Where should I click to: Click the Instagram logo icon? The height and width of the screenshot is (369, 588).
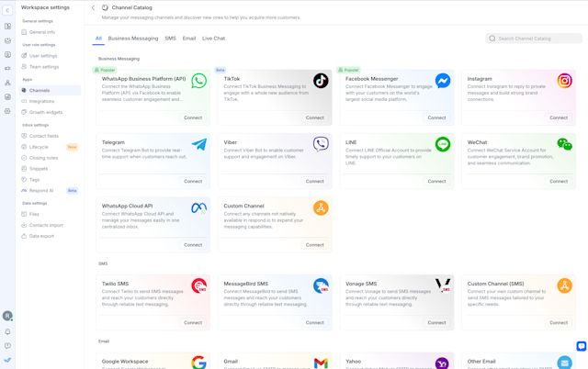pyautogui.click(x=564, y=81)
